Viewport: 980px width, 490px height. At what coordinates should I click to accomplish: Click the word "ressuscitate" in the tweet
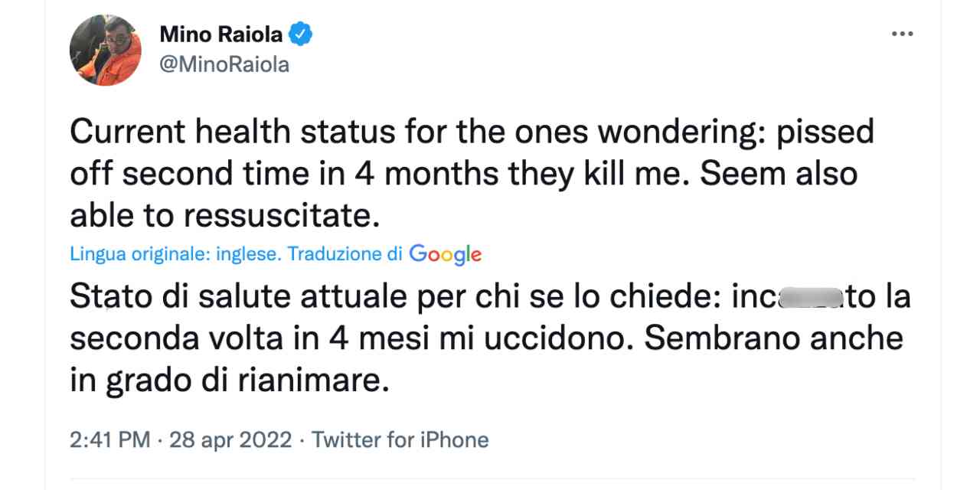(x=282, y=216)
